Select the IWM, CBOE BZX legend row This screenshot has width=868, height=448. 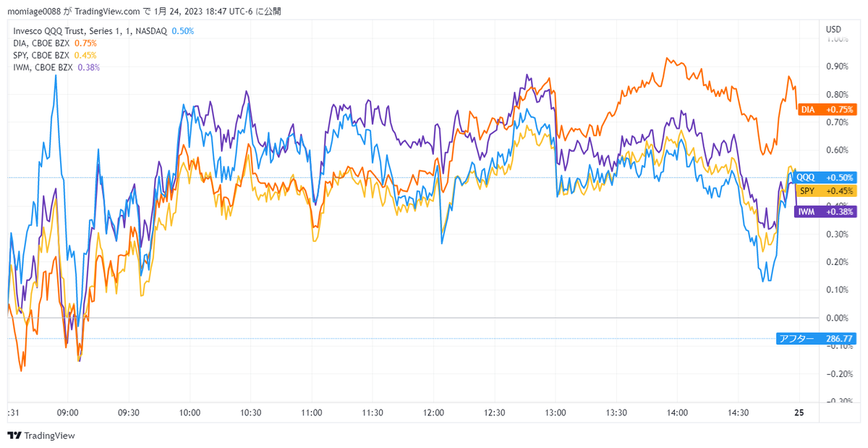[x=56, y=67]
